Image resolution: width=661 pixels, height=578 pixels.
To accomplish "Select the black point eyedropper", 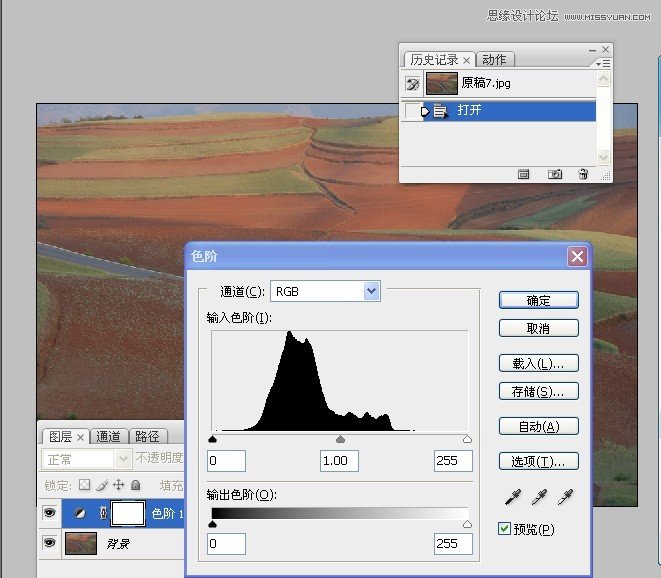I will coord(513,497).
